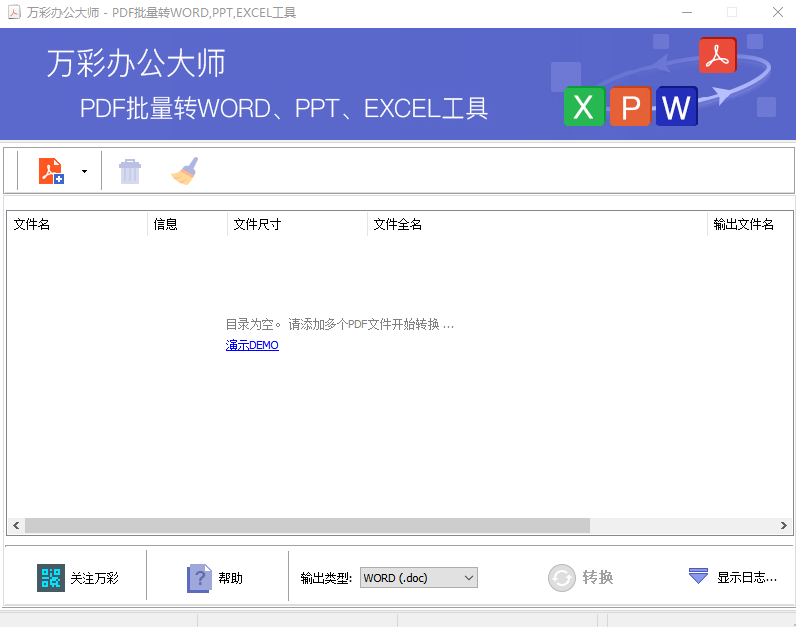Image resolution: width=796 pixels, height=627 pixels.
Task: Click the help question-mark icon
Action: (199, 578)
